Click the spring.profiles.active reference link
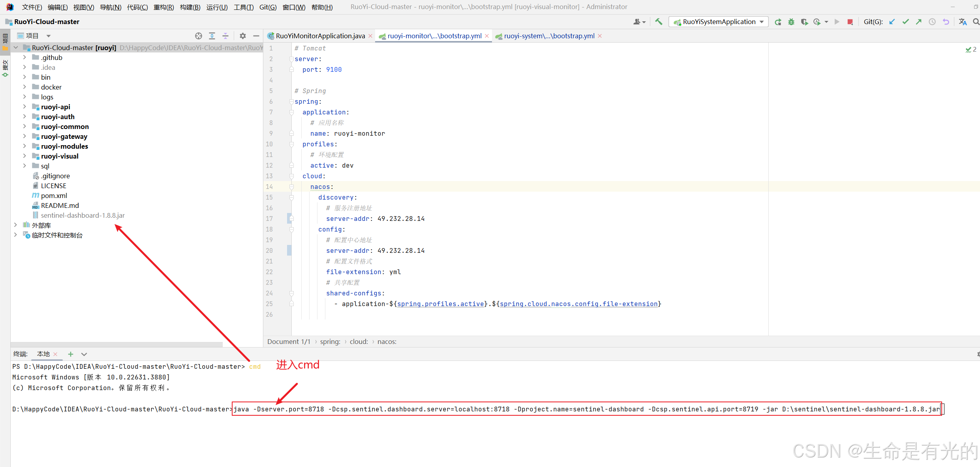 441,304
